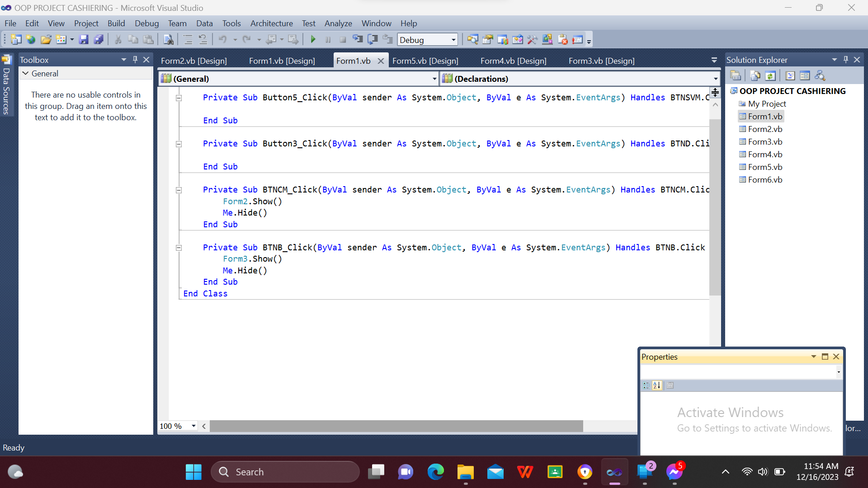Click Refresh in Solution Explorer toolbar
This screenshot has width=868, height=488.
770,76
